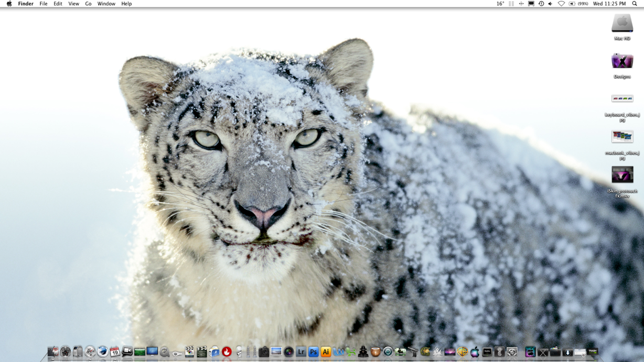
Task: Open the Trash in the dock
Action: (x=593, y=352)
